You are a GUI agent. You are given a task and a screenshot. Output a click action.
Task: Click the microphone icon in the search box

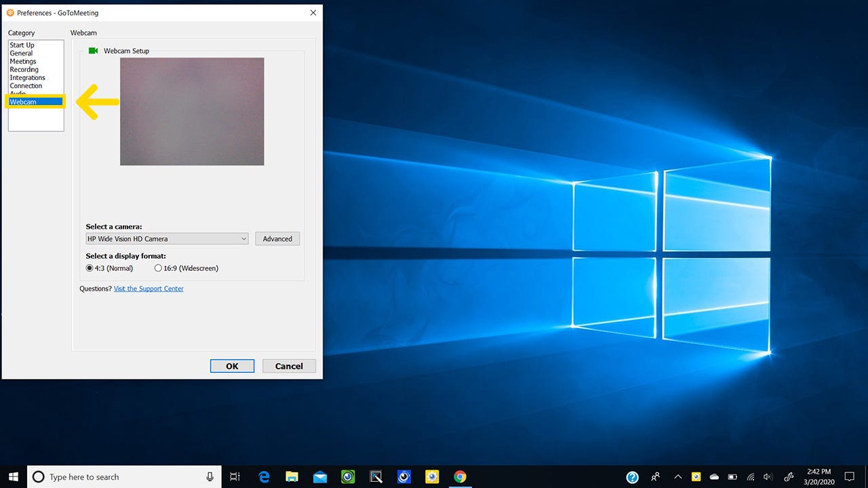(210, 477)
